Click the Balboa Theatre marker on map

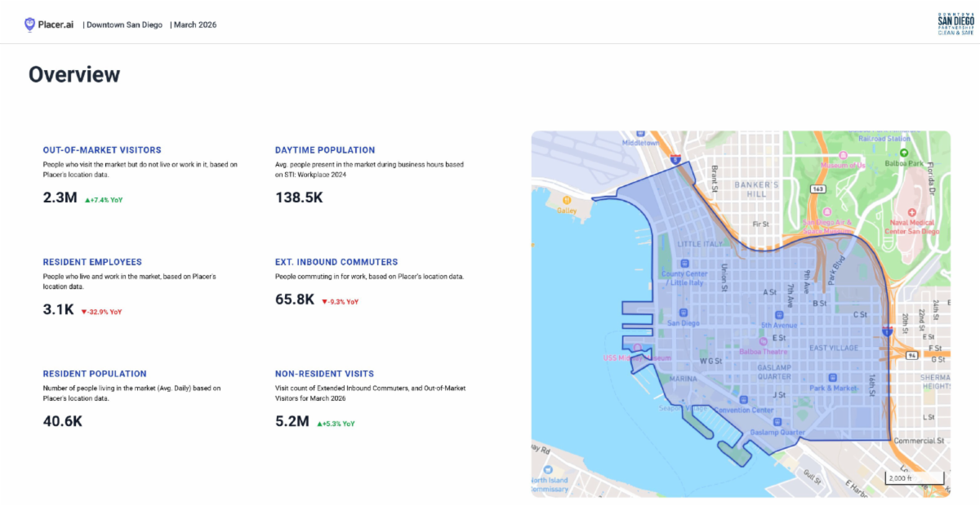coord(762,342)
